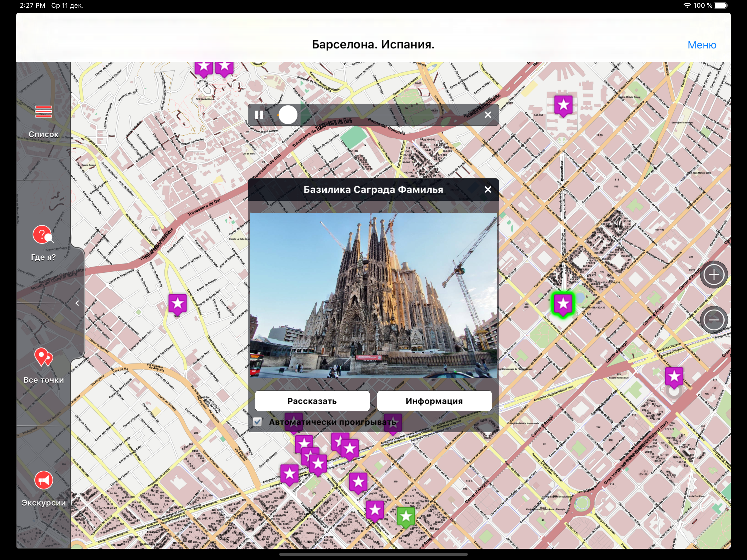Show all points via Все точки icon
Screen dimensions: 747x560
coord(43,357)
